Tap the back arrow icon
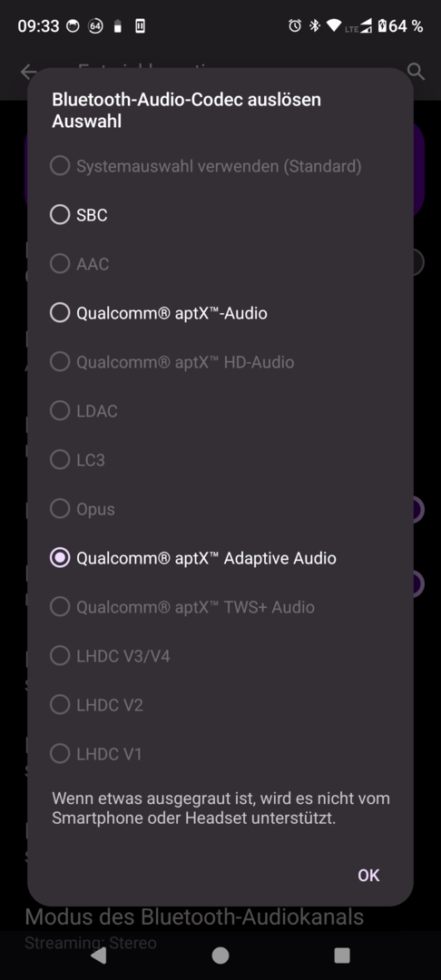The height and width of the screenshot is (980, 441). (x=27, y=72)
